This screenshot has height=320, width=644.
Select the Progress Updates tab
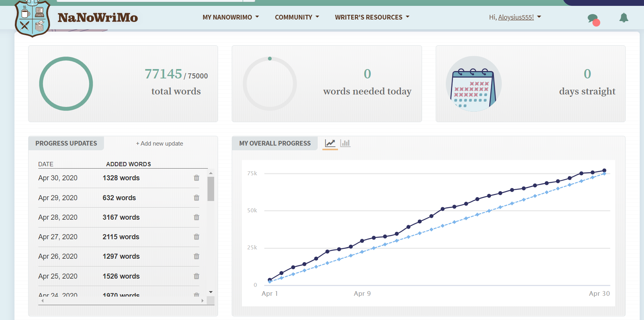66,143
